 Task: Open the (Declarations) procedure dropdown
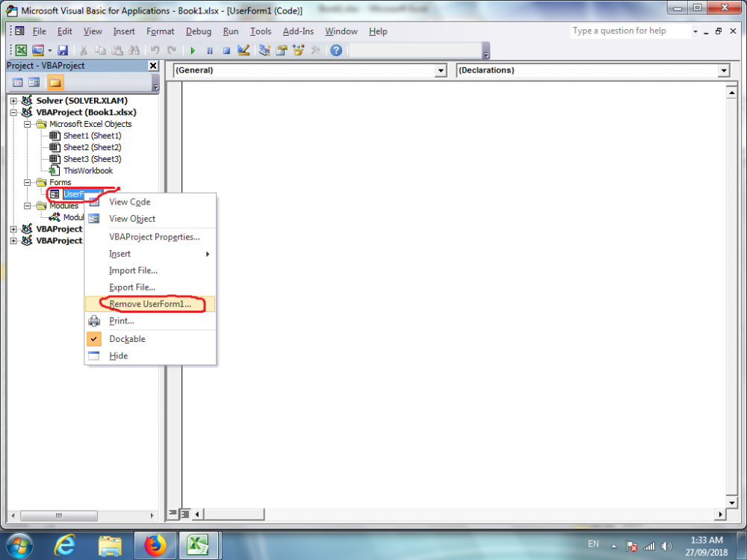click(724, 70)
